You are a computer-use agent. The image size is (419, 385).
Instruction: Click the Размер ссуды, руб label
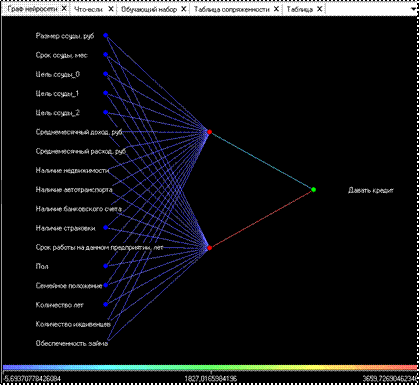[65, 36]
